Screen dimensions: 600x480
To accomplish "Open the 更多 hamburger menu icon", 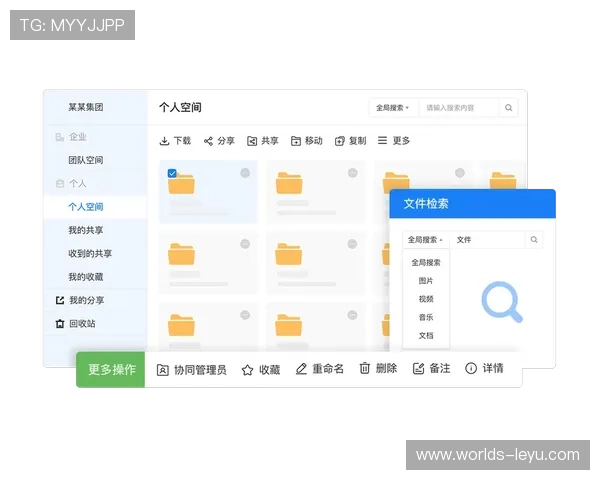I will click(x=382, y=140).
